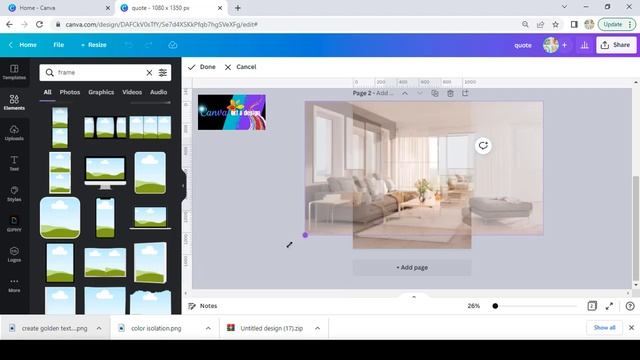The width and height of the screenshot is (640, 360).
Task: Bookmark this page with star icon
Action: (556, 24)
